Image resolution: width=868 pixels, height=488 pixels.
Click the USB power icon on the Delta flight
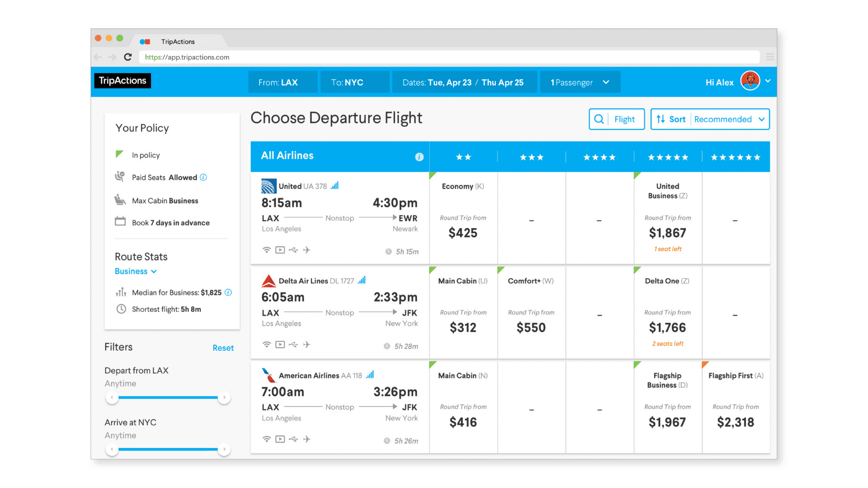(x=293, y=344)
